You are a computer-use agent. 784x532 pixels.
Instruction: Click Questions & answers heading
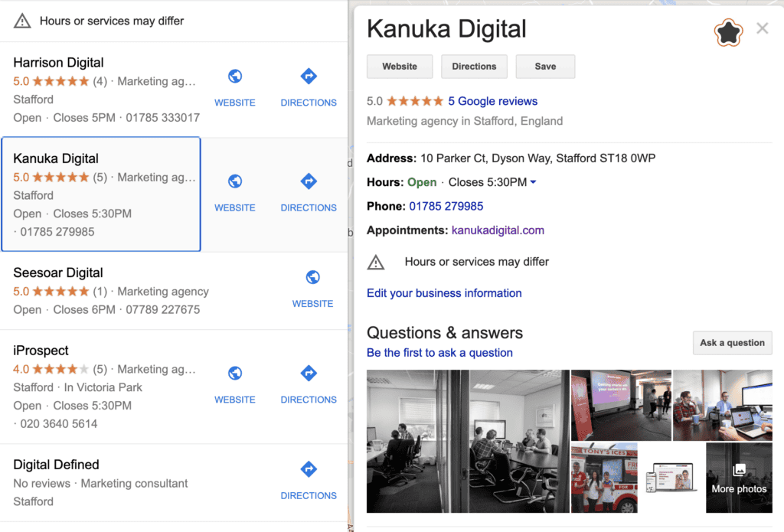pos(445,332)
